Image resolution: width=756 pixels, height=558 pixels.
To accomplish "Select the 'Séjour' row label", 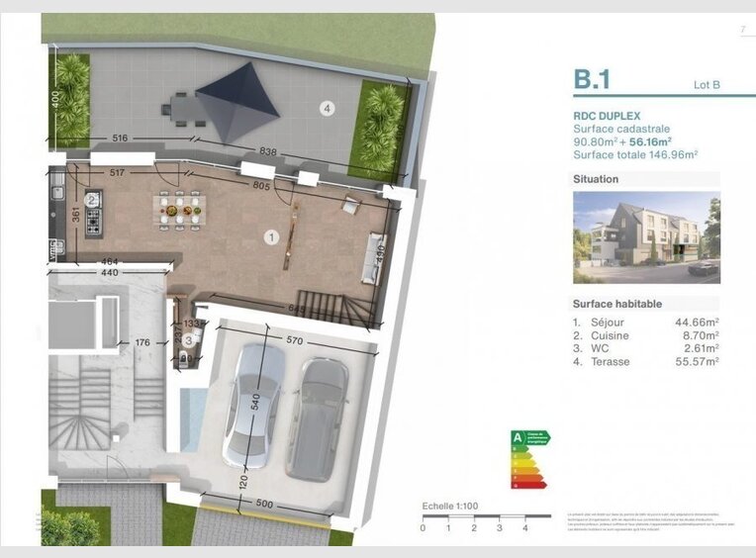I will [607, 323].
